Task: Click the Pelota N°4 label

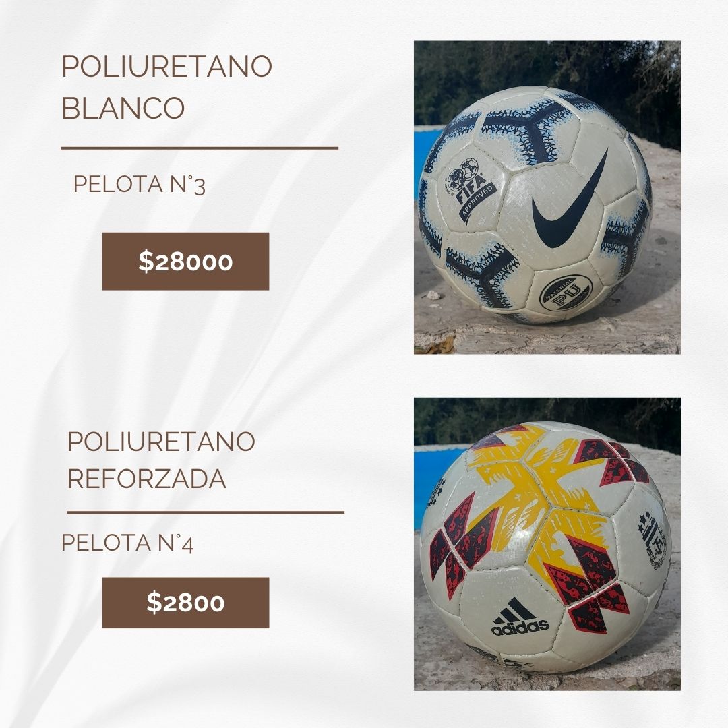Action: click(127, 543)
